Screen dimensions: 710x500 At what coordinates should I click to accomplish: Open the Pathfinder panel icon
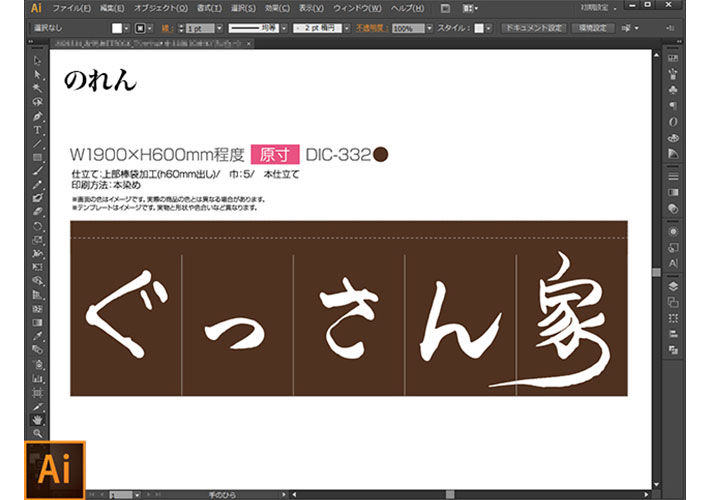coord(673,350)
